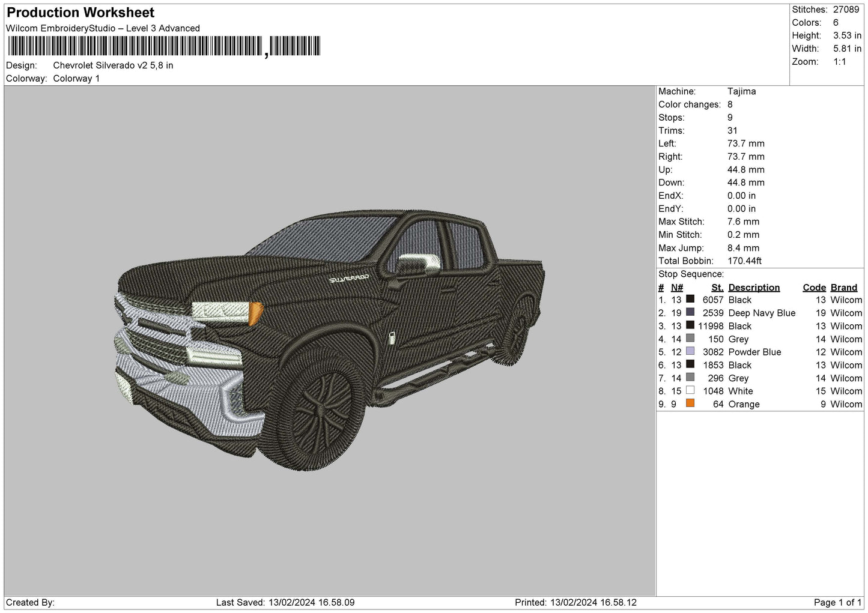This screenshot has height=613, width=868.
Task: Click the 'Right:' measurement label
Action: click(670, 157)
